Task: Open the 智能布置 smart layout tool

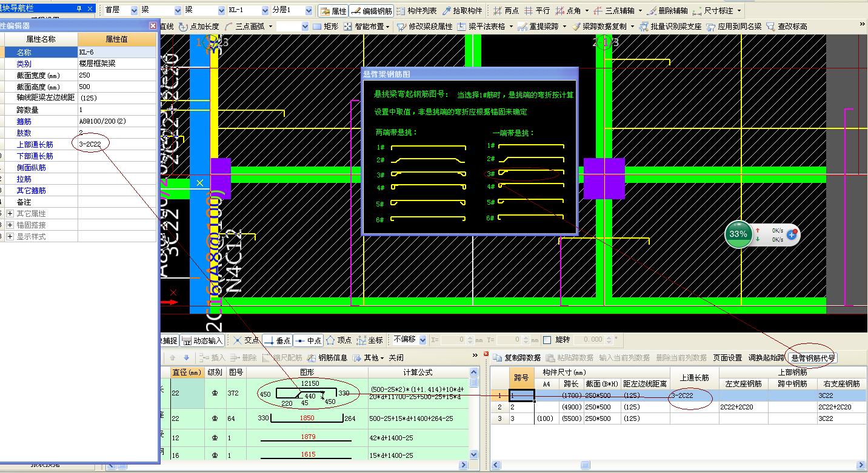Action: [365, 27]
